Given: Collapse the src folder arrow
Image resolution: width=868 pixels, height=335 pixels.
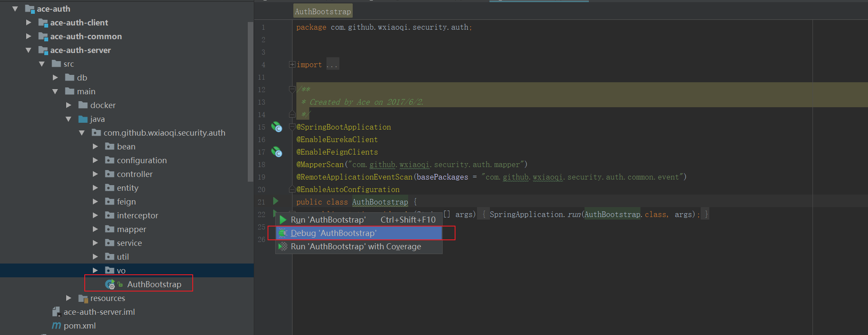Looking at the screenshot, I should tap(42, 64).
